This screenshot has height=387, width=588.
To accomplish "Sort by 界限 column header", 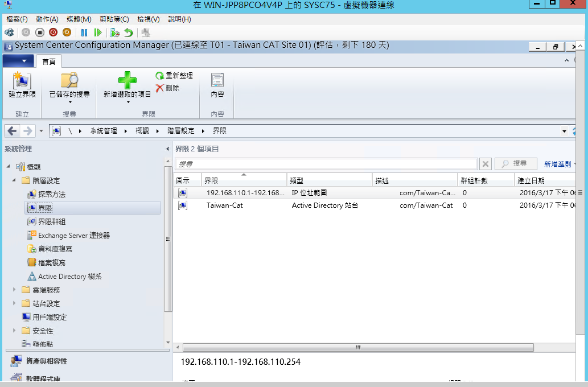I will tap(244, 180).
